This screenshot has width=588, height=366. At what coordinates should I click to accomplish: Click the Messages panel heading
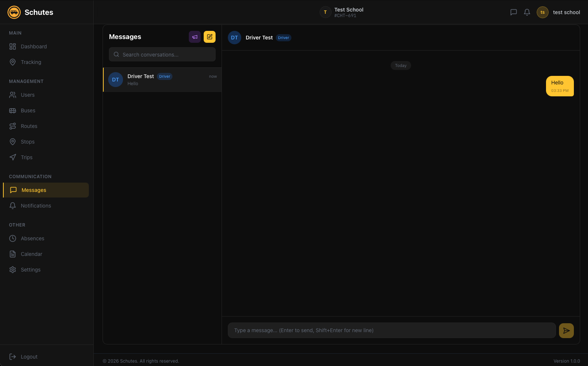[x=125, y=37]
